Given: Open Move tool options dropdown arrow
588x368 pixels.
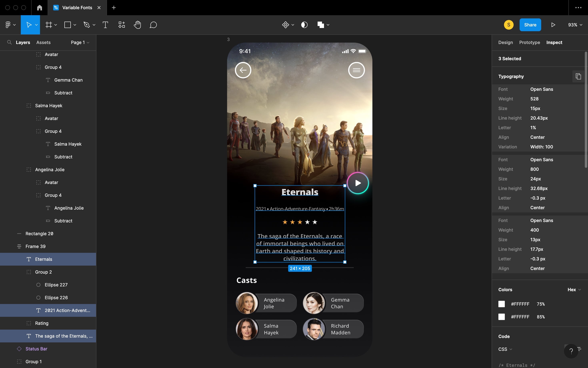Looking at the screenshot, I should (36, 25).
